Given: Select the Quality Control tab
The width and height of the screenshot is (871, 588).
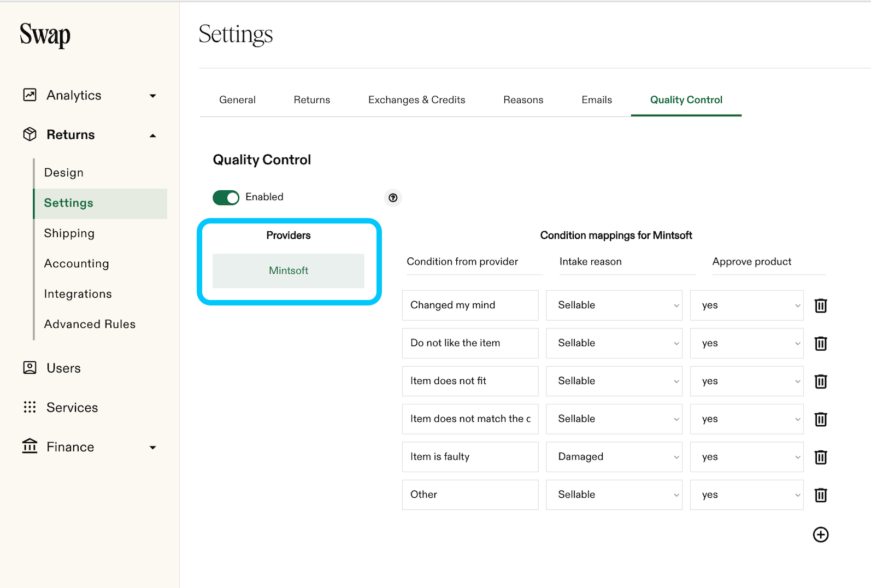Looking at the screenshot, I should coord(686,100).
